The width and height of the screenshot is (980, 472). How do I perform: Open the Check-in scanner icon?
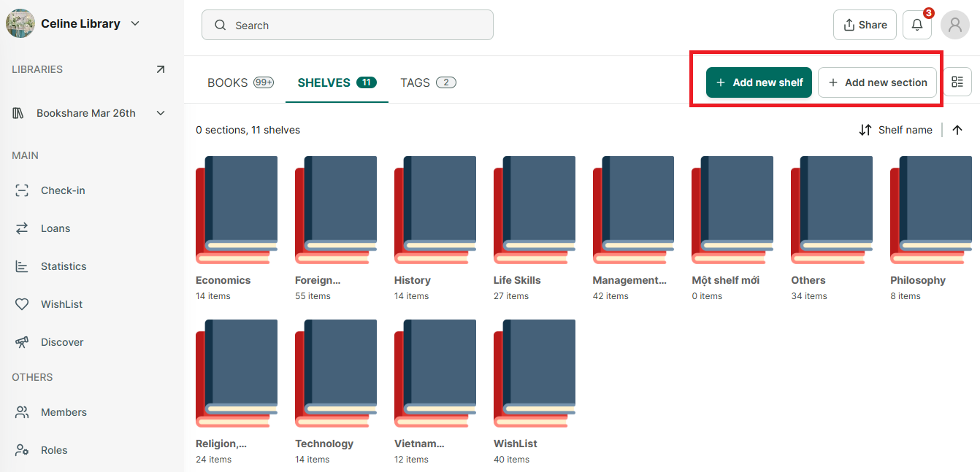tap(22, 190)
